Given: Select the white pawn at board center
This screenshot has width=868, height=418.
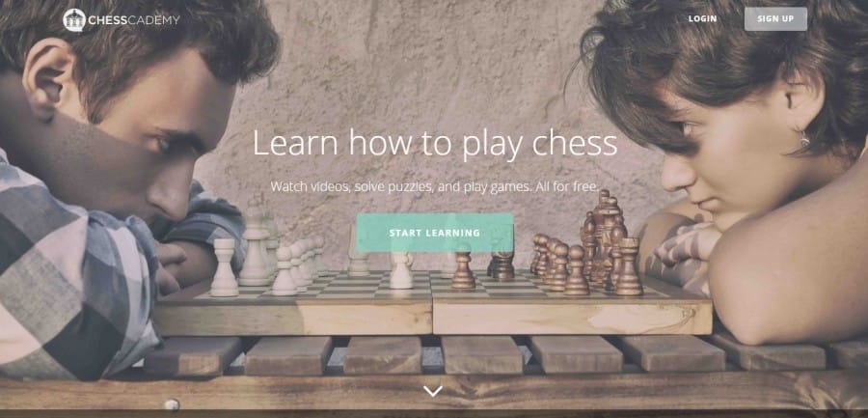Looking at the screenshot, I should (x=401, y=270).
